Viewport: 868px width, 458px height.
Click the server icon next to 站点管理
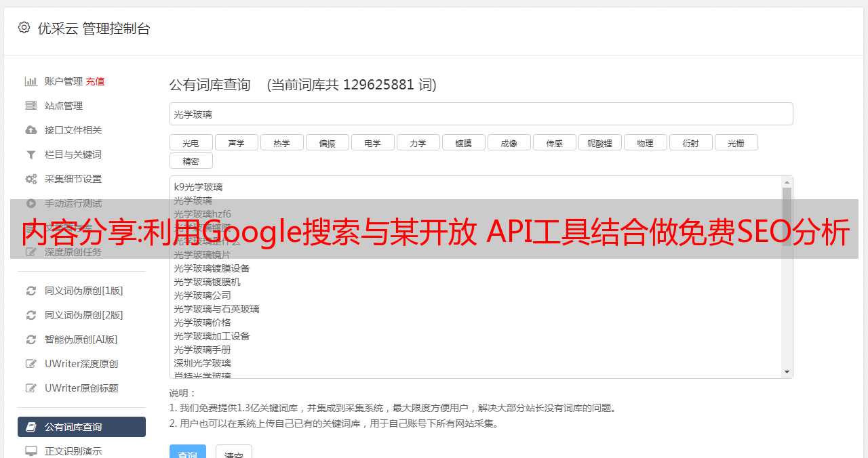click(31, 106)
